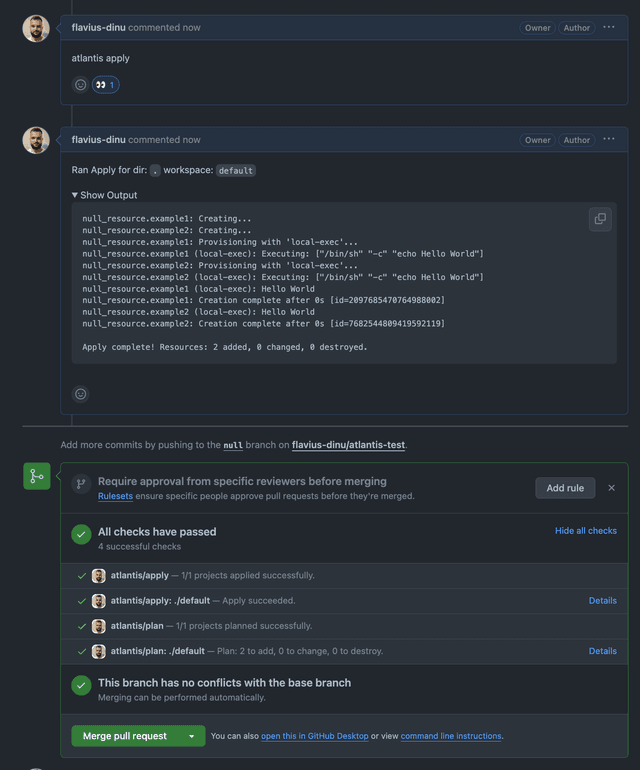Click avatar on 'atlantis/plan: ./default' row
Screen dimensions: 640x770
coord(99,652)
